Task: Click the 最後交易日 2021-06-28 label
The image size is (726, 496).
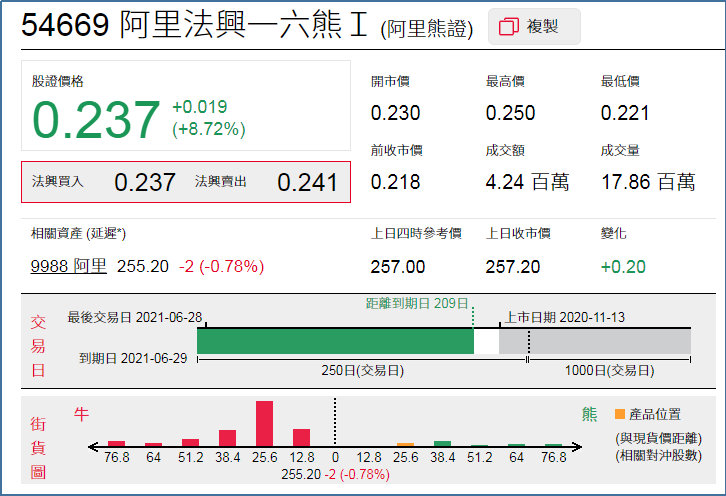Action: click(x=135, y=317)
